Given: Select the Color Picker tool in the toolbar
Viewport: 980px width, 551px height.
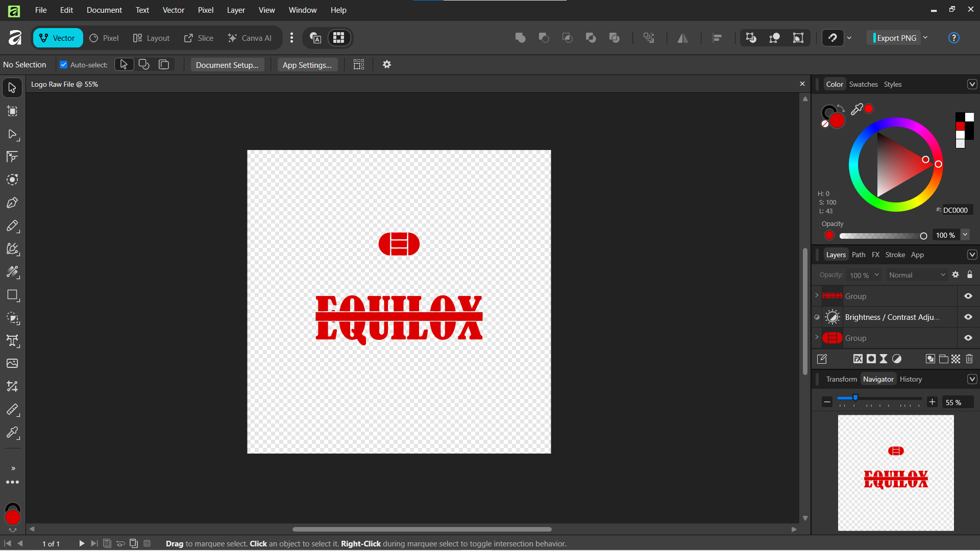Looking at the screenshot, I should pyautogui.click(x=12, y=433).
